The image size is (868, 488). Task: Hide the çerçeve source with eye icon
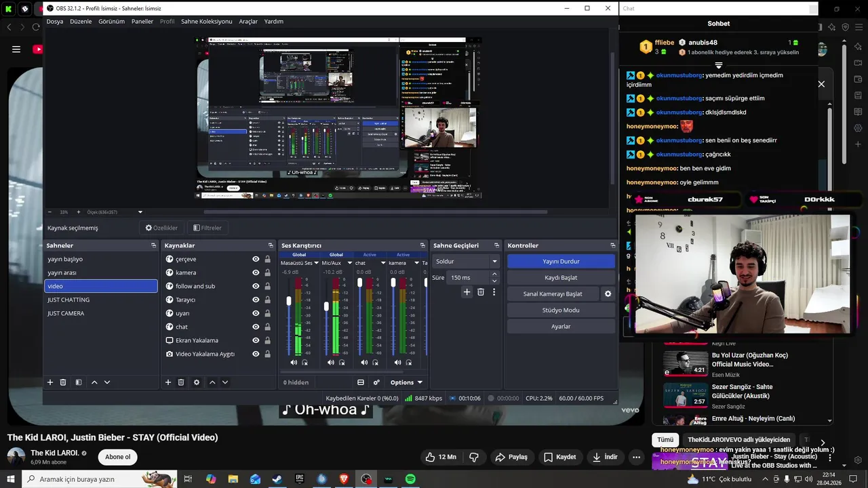[256, 259]
